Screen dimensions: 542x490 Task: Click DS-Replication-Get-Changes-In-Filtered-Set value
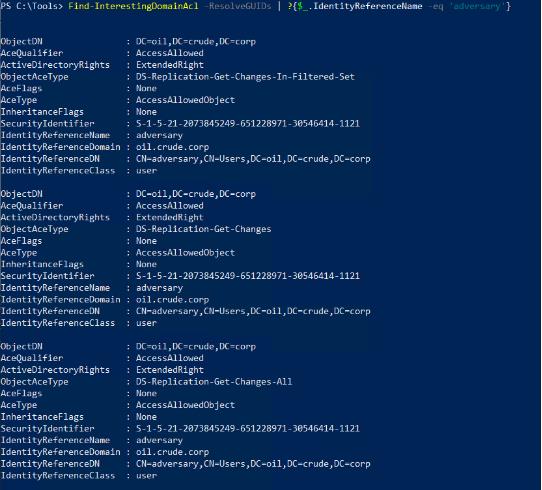click(x=245, y=77)
